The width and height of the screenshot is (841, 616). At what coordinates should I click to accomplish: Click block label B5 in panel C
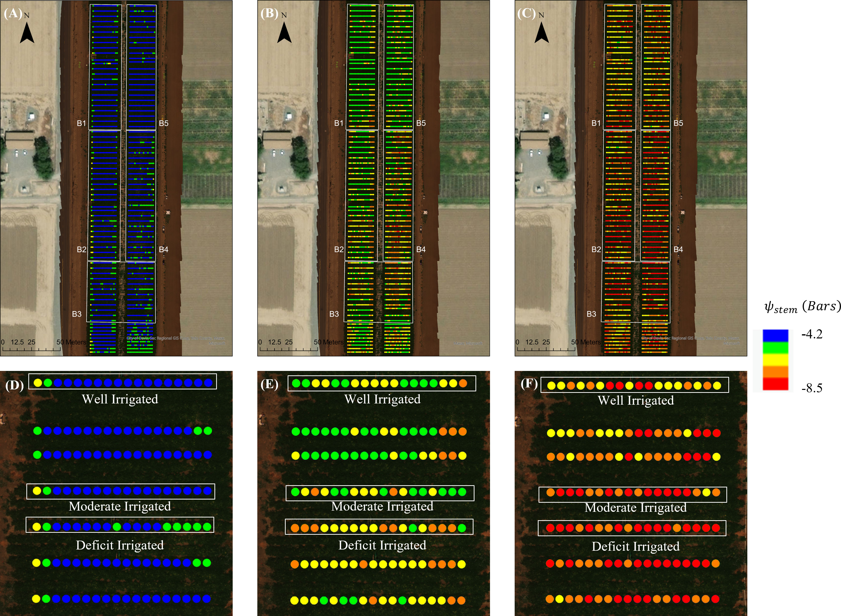(x=678, y=123)
